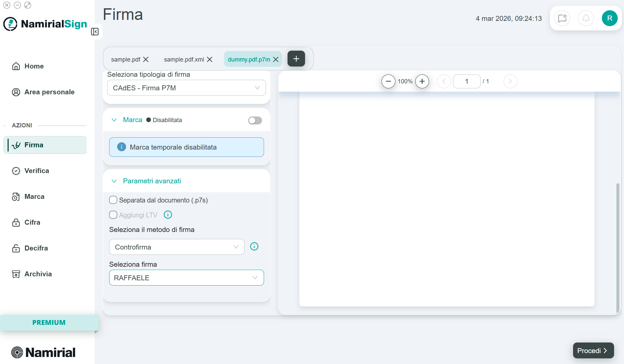Check the Aggiungi LTV option

click(113, 215)
